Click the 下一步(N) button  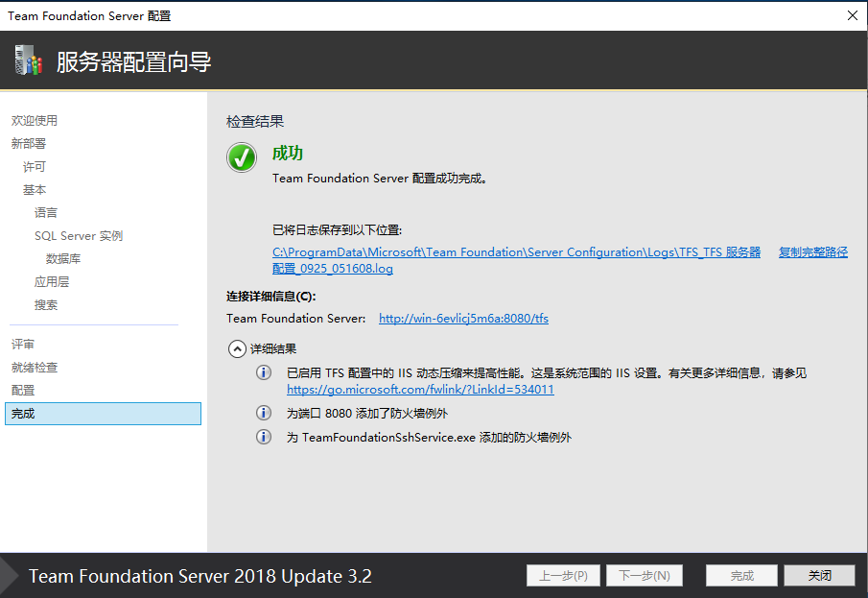tap(644, 575)
